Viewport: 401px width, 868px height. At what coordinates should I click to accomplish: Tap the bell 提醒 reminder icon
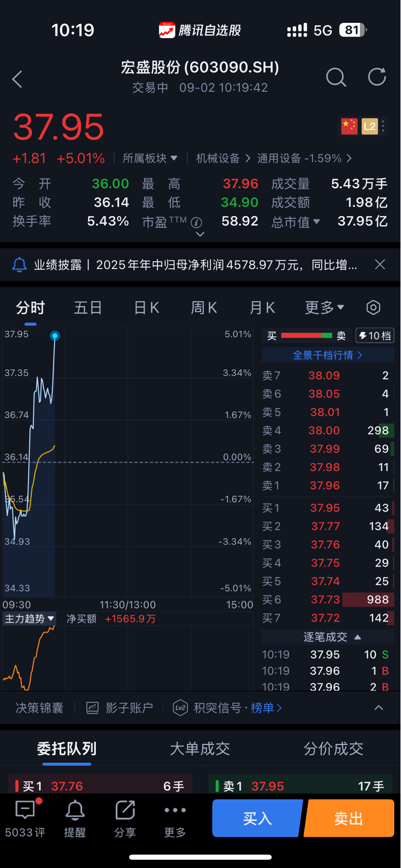pyautogui.click(x=75, y=817)
